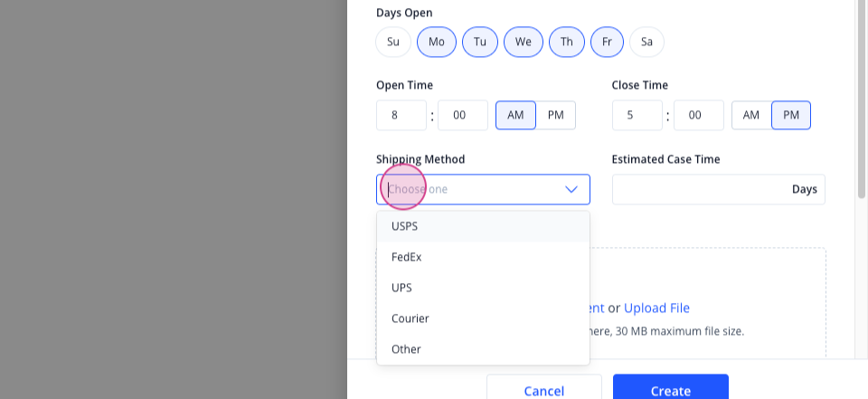This screenshot has height=399, width=868.
Task: Deselect Thursday day chip
Action: click(567, 42)
